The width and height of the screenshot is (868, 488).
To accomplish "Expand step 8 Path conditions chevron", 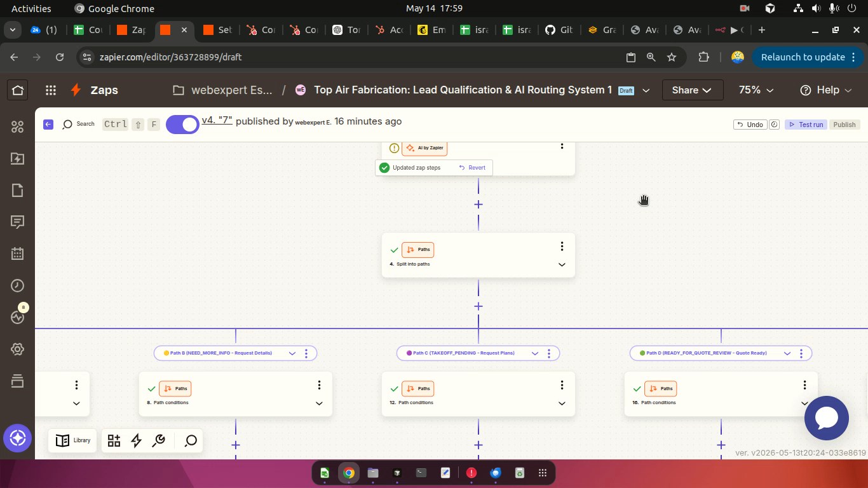I will pyautogui.click(x=319, y=403).
